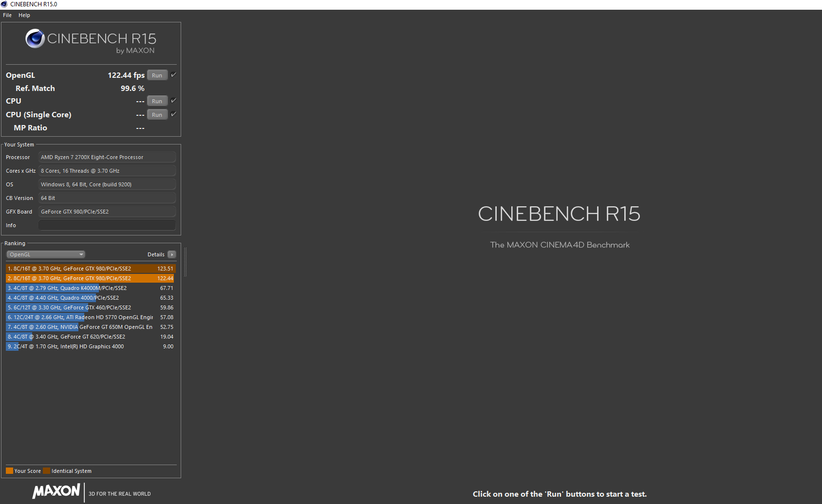Click the CINEBENCH R15 logo sphere
822x504 pixels.
(x=35, y=38)
